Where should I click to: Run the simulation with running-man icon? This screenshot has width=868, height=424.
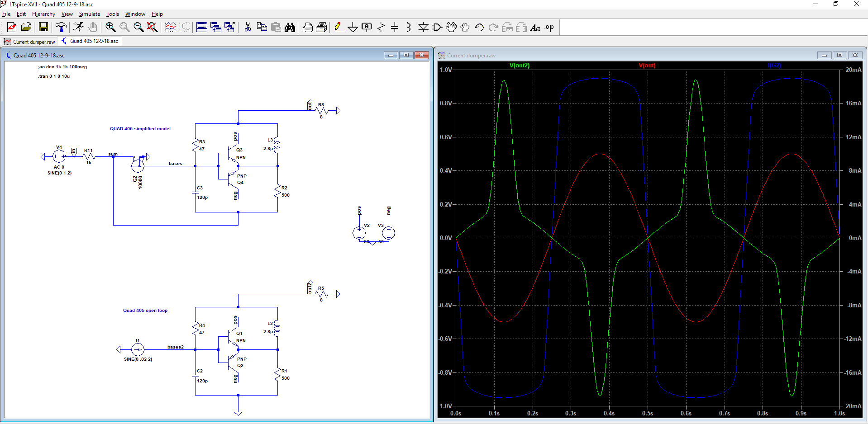click(78, 28)
